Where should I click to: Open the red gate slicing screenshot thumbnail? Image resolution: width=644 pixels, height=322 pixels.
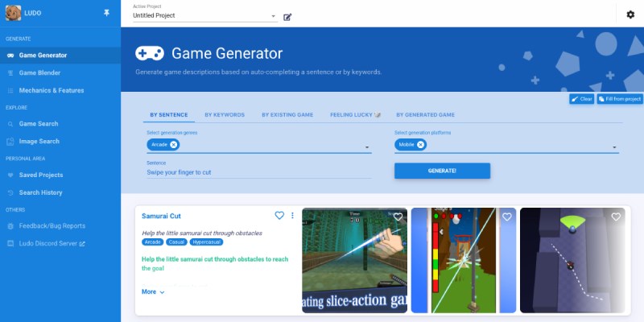pos(464,260)
